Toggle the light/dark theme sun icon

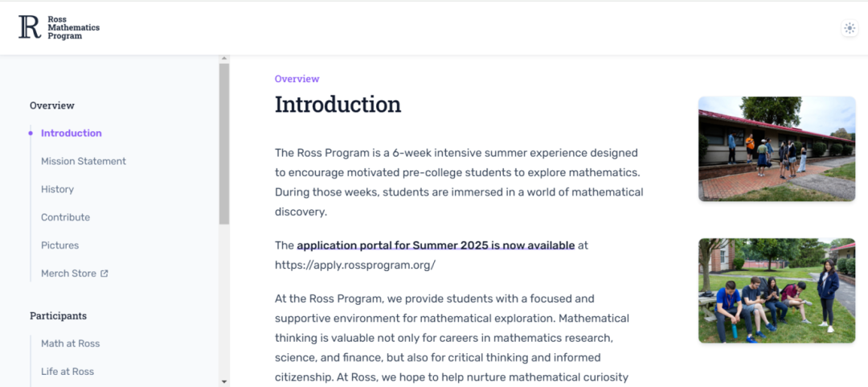[x=850, y=28]
